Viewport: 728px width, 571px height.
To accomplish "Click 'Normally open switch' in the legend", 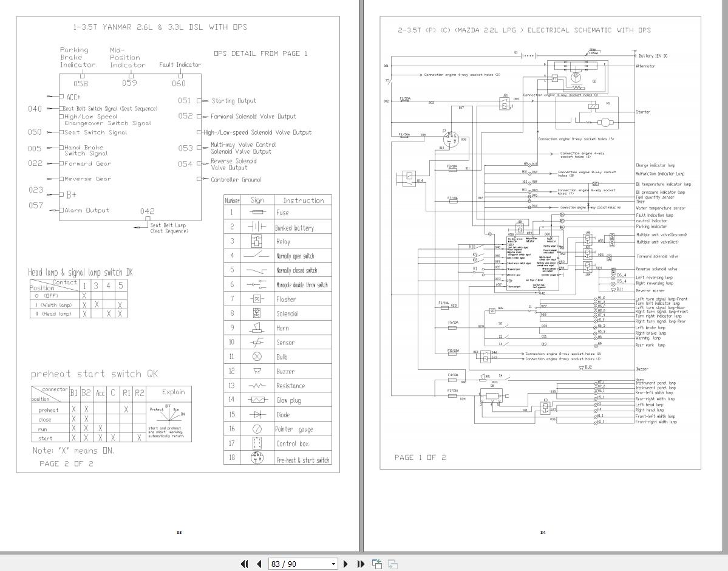I will 295,256.
